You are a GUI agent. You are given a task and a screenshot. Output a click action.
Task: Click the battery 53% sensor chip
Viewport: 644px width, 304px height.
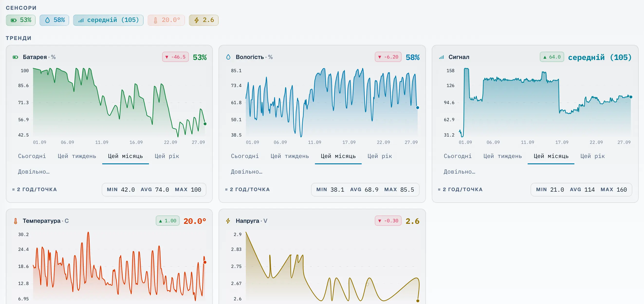pyautogui.click(x=21, y=20)
